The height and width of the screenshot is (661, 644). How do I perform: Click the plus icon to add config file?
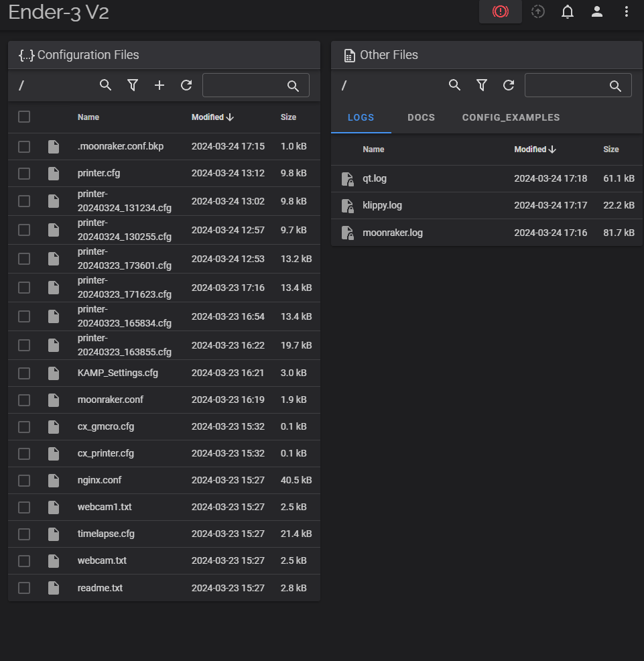159,85
